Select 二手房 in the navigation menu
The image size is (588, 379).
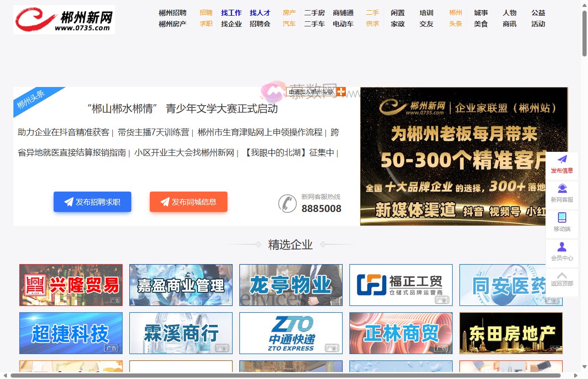314,13
